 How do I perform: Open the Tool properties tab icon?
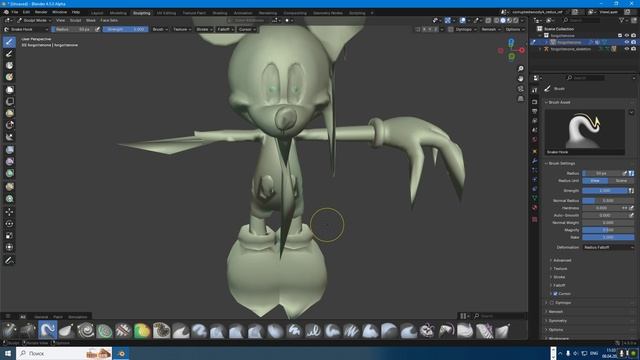click(x=535, y=90)
